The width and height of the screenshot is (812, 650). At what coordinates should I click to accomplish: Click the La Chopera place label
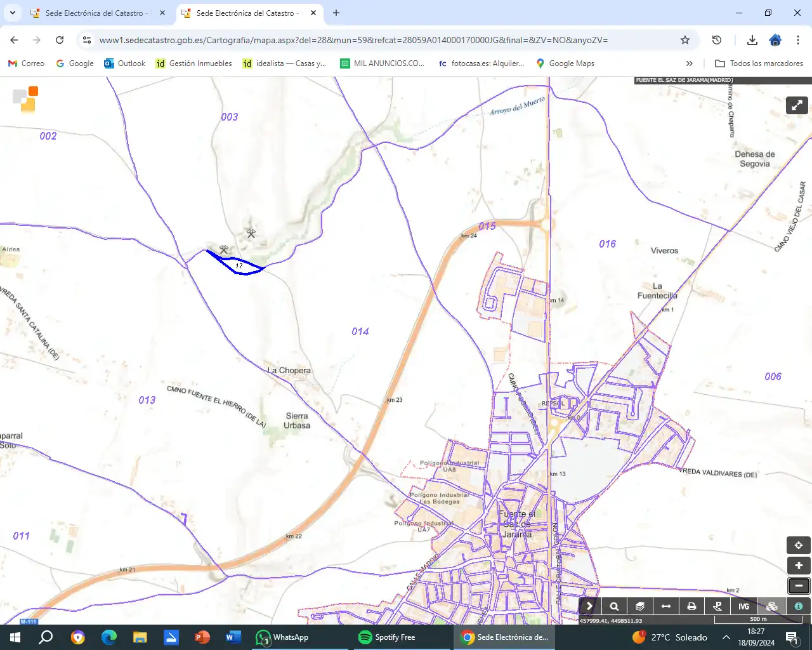tap(289, 370)
